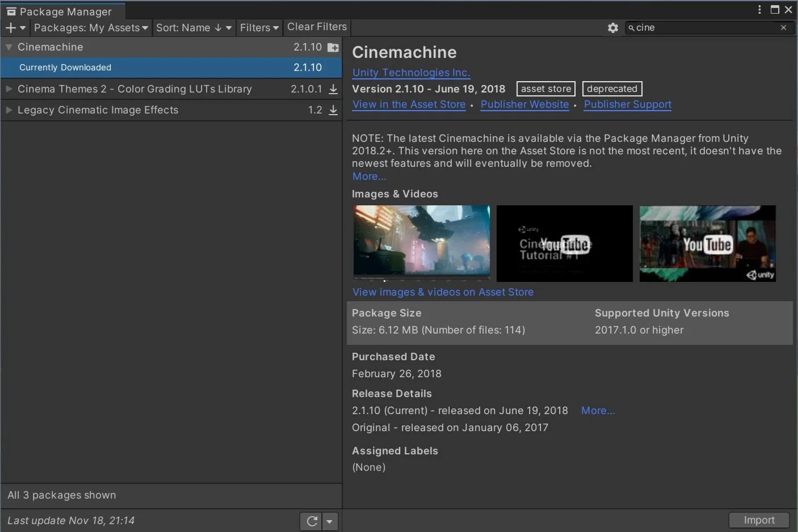
Task: Click More... next to release details
Action: tap(598, 411)
